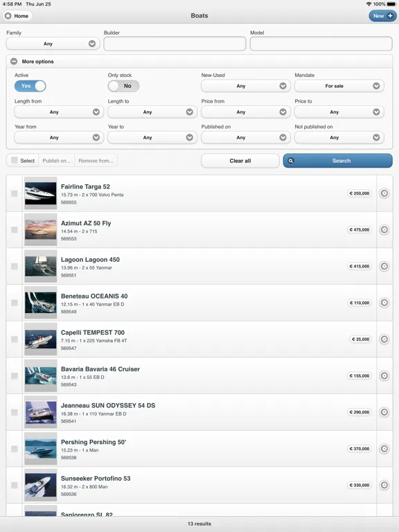Open the Length from dropdown
Image resolution: width=399 pixels, height=532 pixels.
pyautogui.click(x=59, y=112)
